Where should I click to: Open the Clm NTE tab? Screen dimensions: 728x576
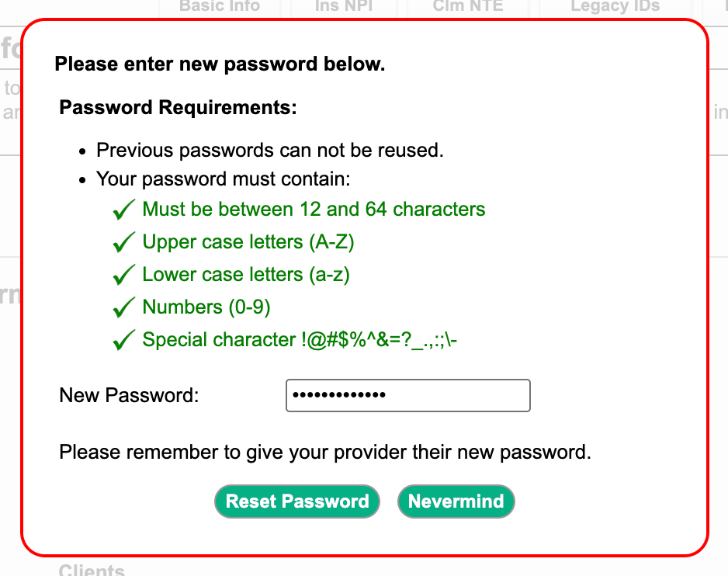(x=468, y=6)
